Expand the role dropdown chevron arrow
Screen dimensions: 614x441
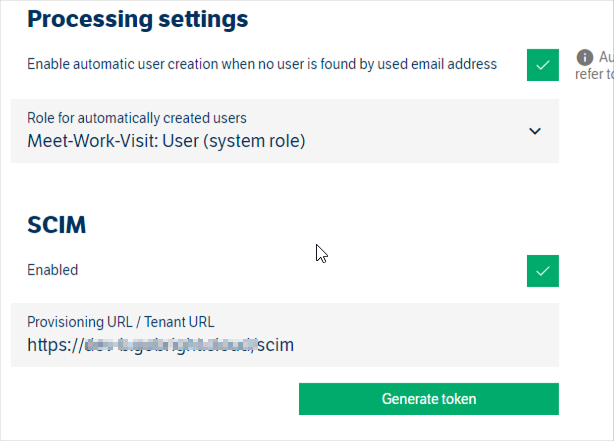pyautogui.click(x=535, y=131)
